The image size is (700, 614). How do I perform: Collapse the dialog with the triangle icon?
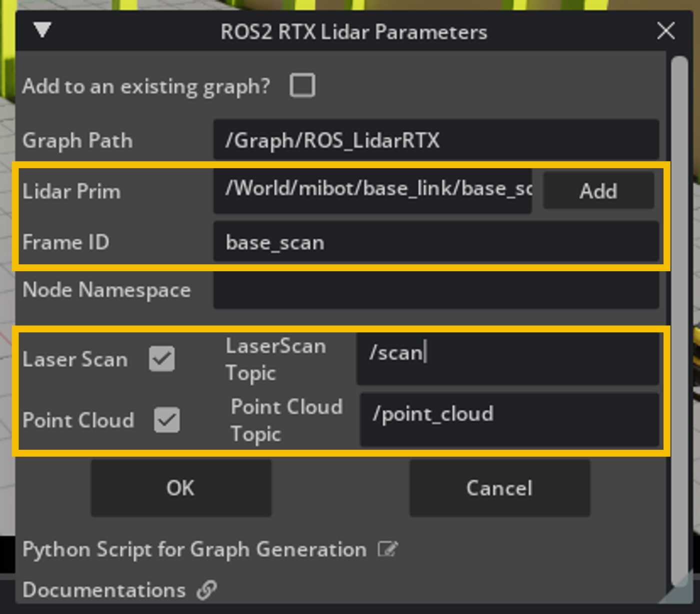pos(42,30)
